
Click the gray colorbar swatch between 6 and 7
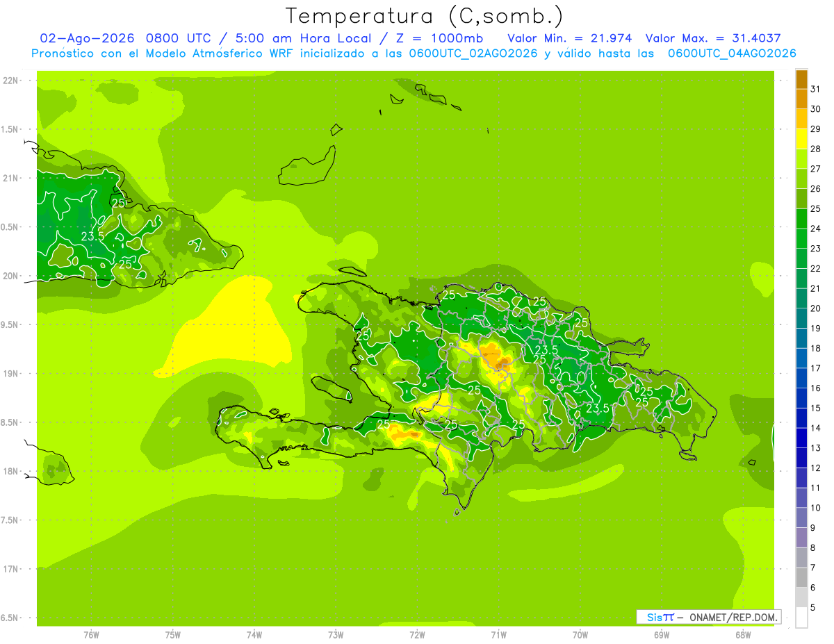[801, 577]
